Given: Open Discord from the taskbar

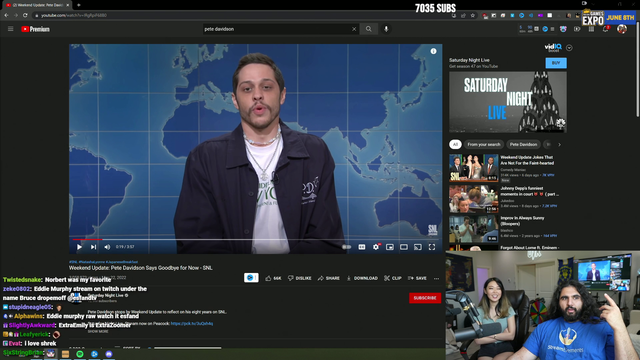Looking at the screenshot, I should [x=109, y=354].
